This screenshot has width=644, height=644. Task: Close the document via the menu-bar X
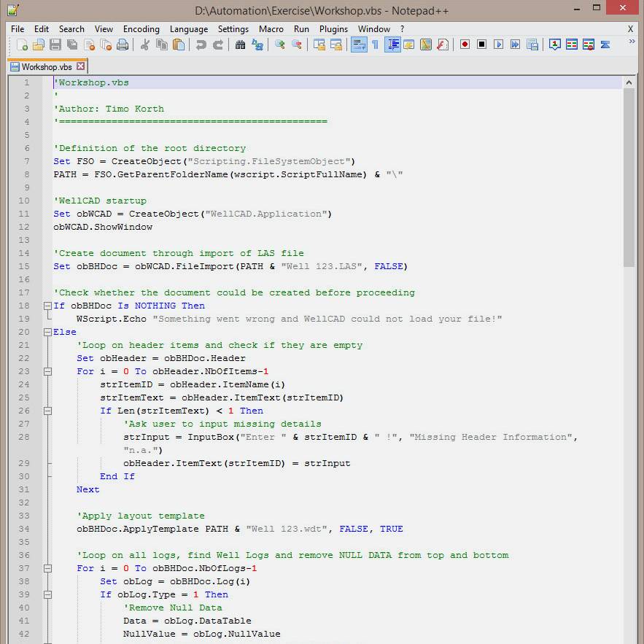pos(630,29)
